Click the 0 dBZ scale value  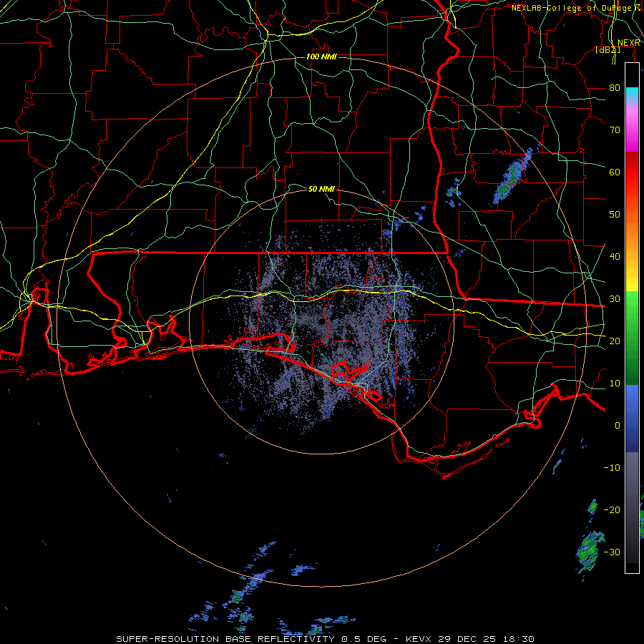[x=617, y=426]
